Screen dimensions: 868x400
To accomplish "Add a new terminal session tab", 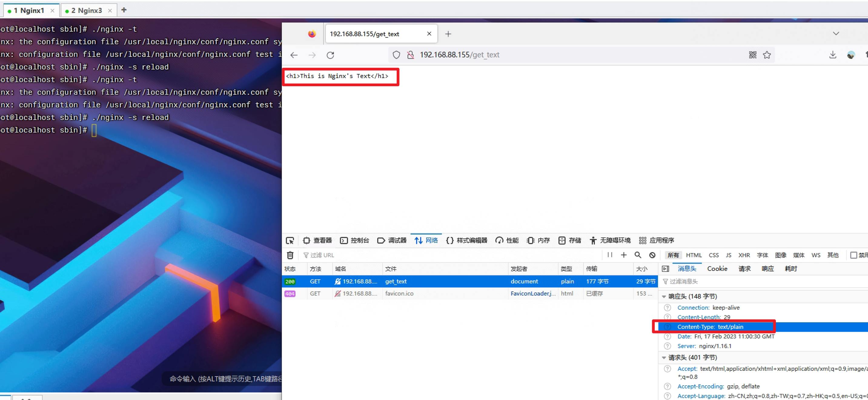I will [124, 10].
